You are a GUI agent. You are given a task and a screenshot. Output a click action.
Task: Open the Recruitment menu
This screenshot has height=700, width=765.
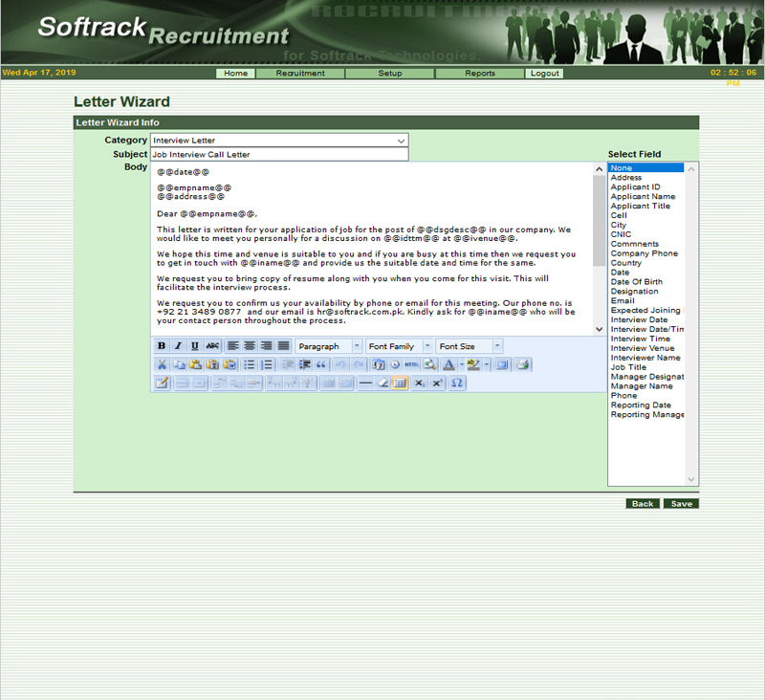(x=300, y=74)
